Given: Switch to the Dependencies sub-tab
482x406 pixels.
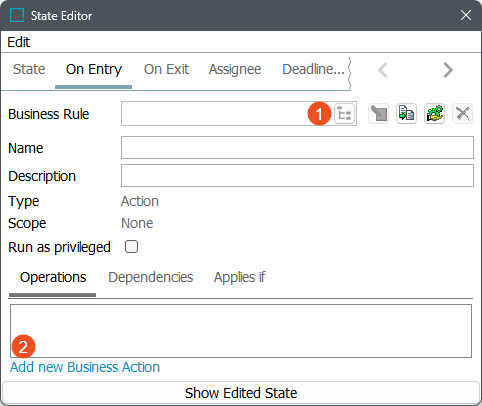Looking at the screenshot, I should click(151, 277).
